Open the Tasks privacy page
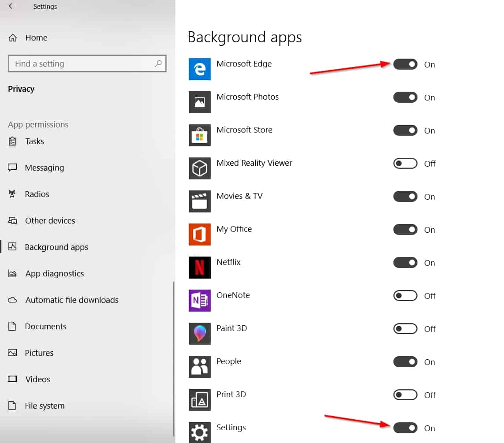The height and width of the screenshot is (443, 504). point(35,141)
